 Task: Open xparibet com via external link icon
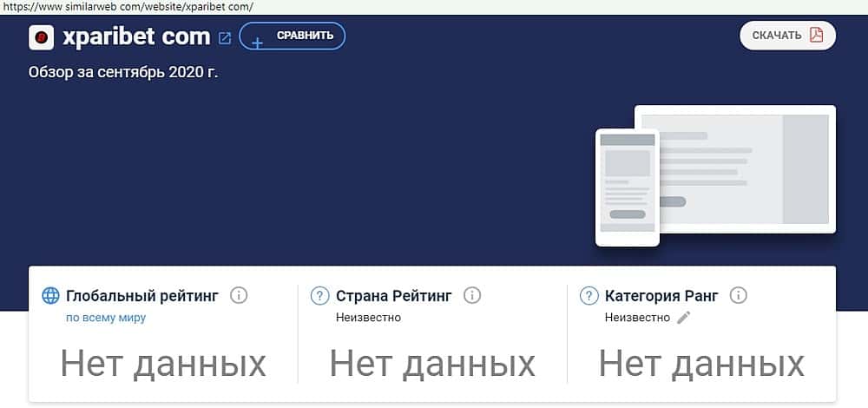point(225,38)
